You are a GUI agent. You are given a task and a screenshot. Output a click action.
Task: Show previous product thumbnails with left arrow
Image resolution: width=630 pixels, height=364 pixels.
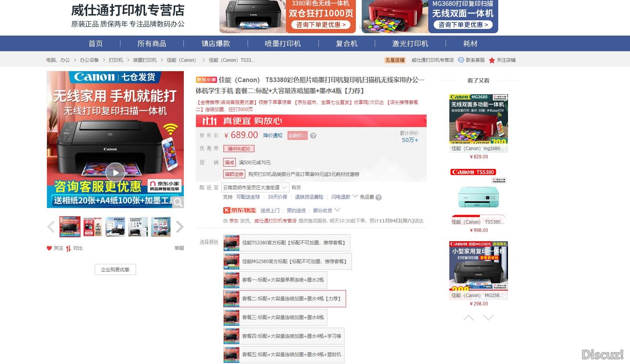pos(51,227)
